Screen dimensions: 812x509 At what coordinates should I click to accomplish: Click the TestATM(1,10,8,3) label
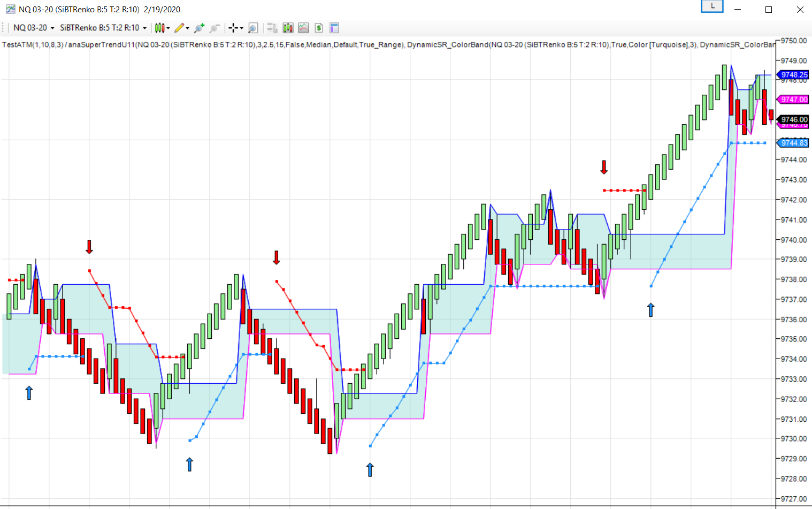tap(33, 44)
